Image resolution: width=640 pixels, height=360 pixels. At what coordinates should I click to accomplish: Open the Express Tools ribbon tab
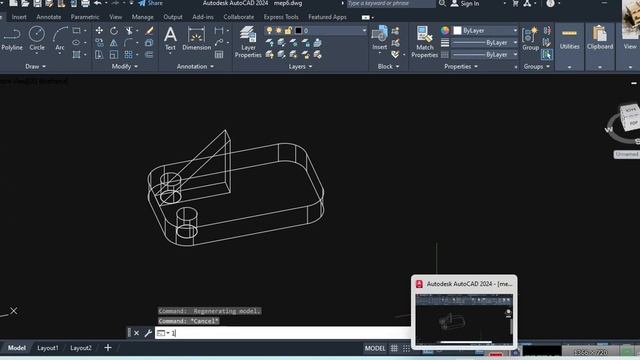(x=281, y=17)
